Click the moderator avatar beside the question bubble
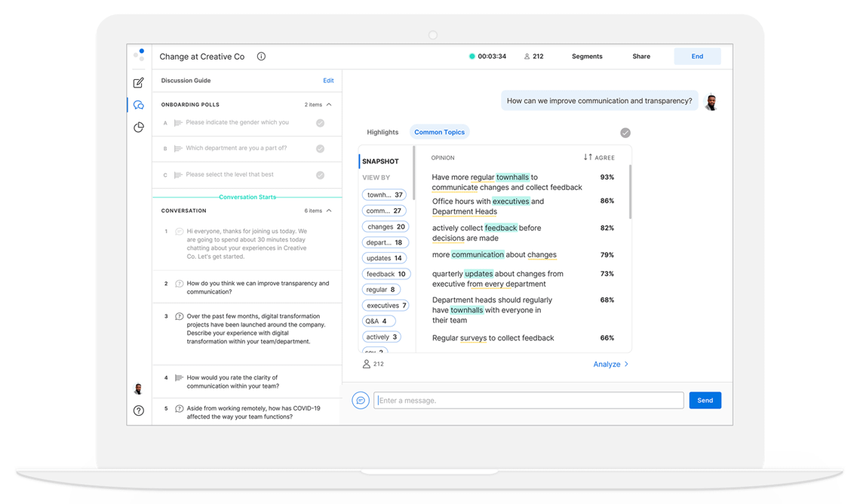The width and height of the screenshot is (860, 504). (x=711, y=102)
